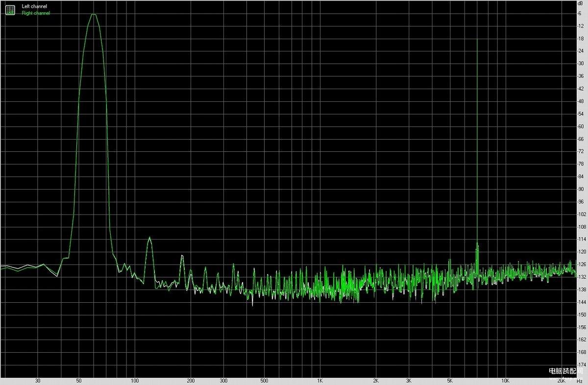Click the "-30" dB axis value
This screenshot has width=588, height=385.
(x=581, y=63)
